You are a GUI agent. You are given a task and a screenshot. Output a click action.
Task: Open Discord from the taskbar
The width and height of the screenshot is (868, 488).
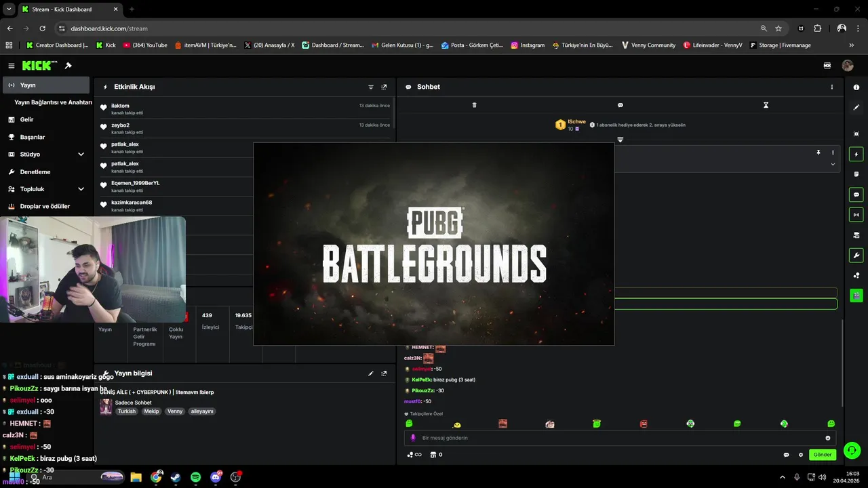point(216,477)
